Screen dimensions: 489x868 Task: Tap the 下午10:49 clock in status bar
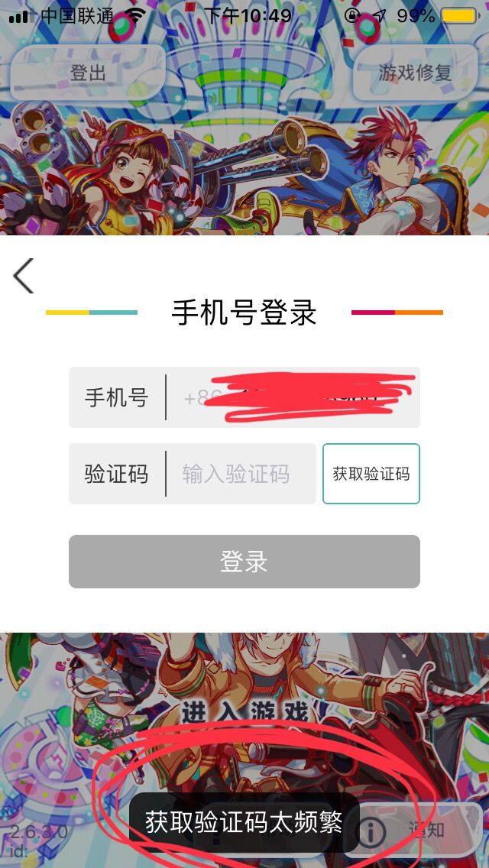248,15
